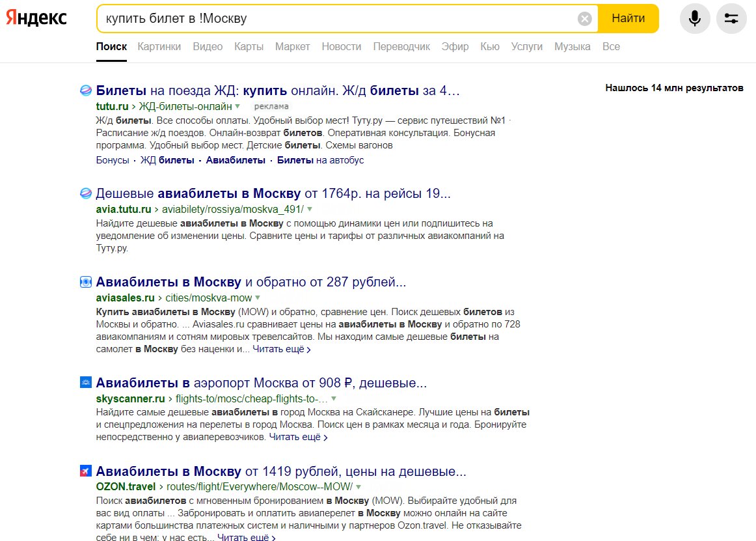
Task: Open routes/flight/Everywhere/Moscow--MOW/ path link
Action: (x=260, y=487)
